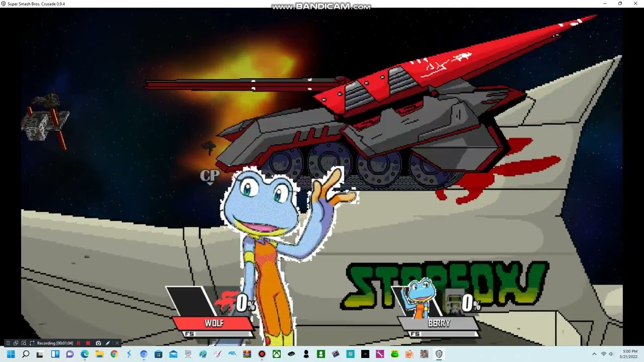
Task: Open the Widgets panel on the taskbar
Action: coord(55,354)
